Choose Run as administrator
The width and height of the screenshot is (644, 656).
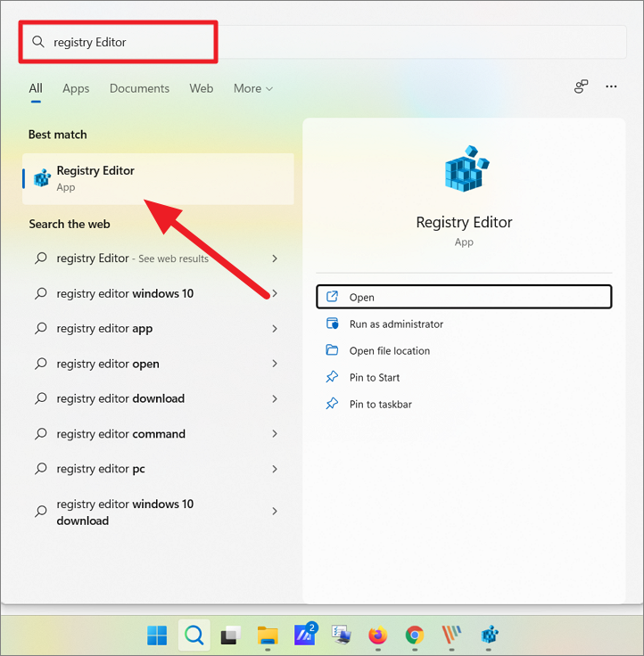click(x=464, y=324)
